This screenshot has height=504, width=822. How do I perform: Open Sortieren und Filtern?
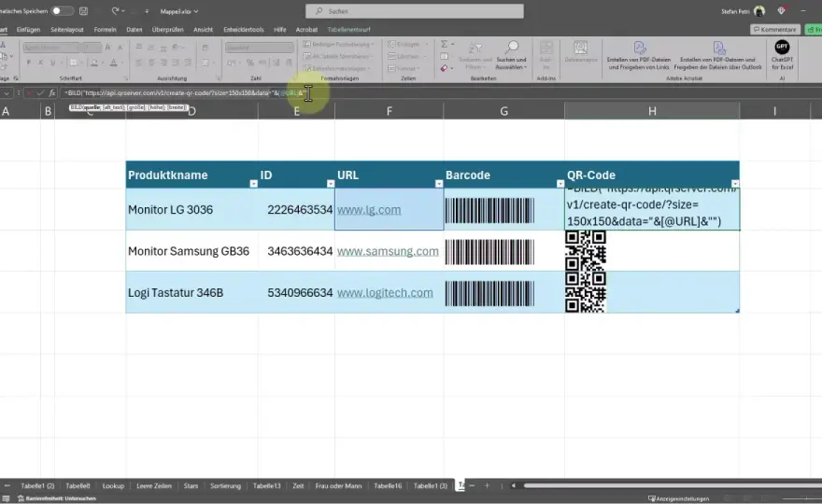coord(475,56)
